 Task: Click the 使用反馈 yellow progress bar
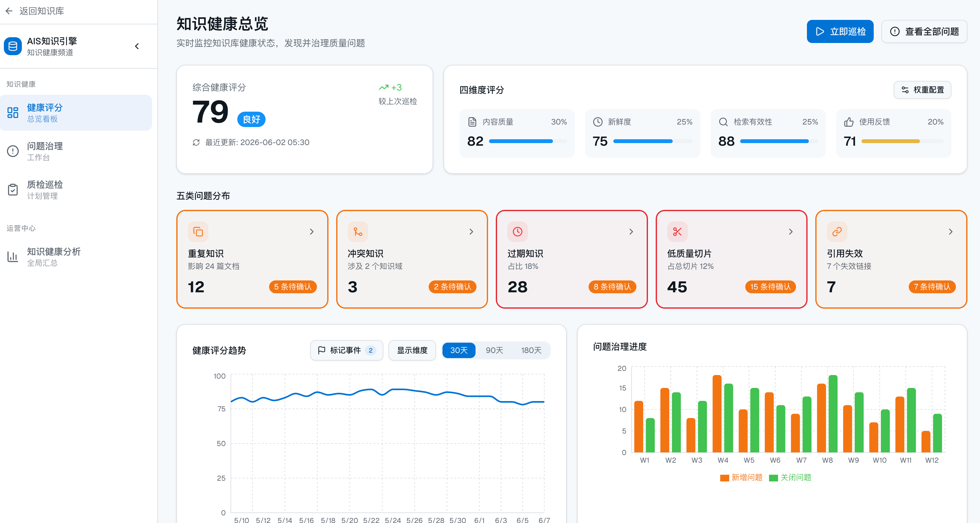pos(902,141)
